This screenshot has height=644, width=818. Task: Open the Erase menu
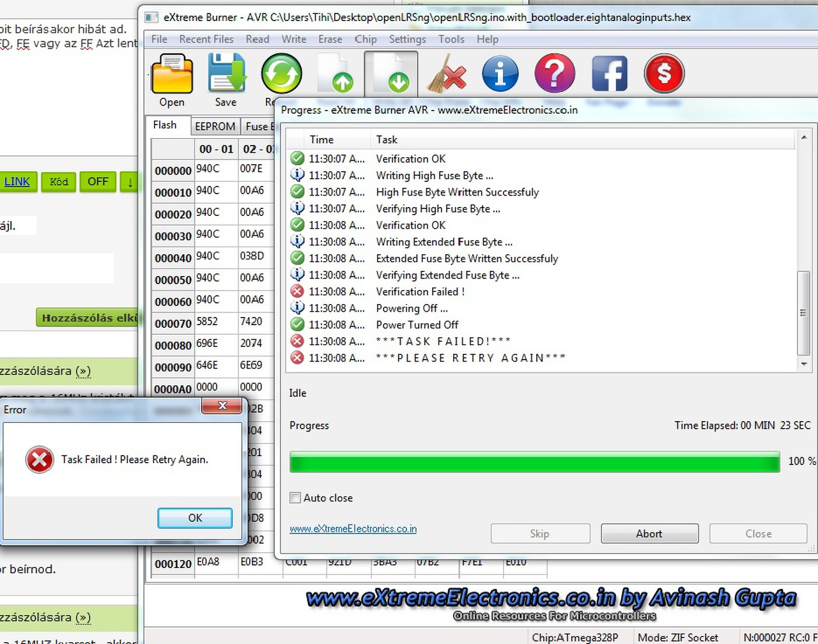[330, 39]
